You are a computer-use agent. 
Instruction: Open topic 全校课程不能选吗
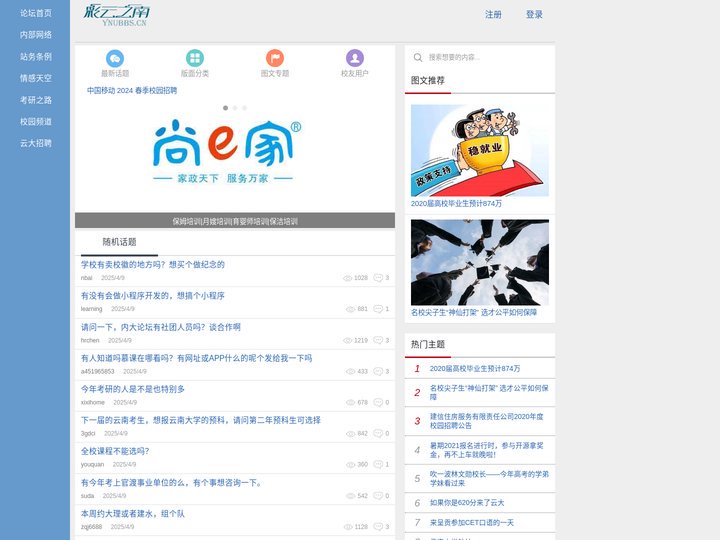pos(115,451)
